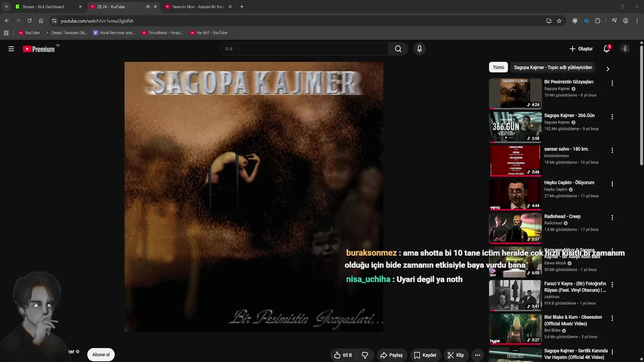This screenshot has width=644, height=362.
Task: Close the Stream - Kick Dashboard tab
Action: tap(80, 7)
